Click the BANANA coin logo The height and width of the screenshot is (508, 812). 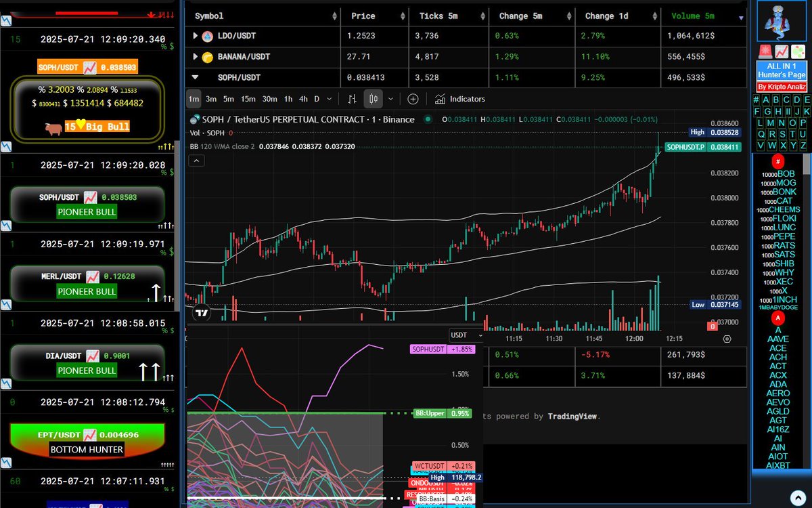click(208, 57)
